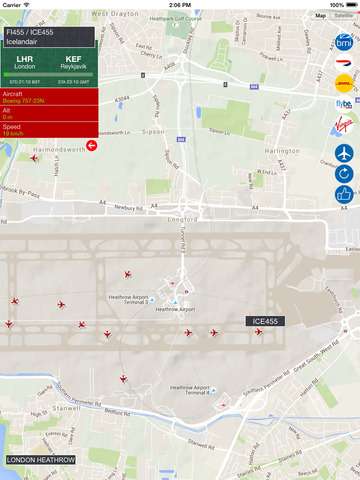Tap the Virgin airline logo icon
Screen dimensions: 360x480
click(x=344, y=125)
